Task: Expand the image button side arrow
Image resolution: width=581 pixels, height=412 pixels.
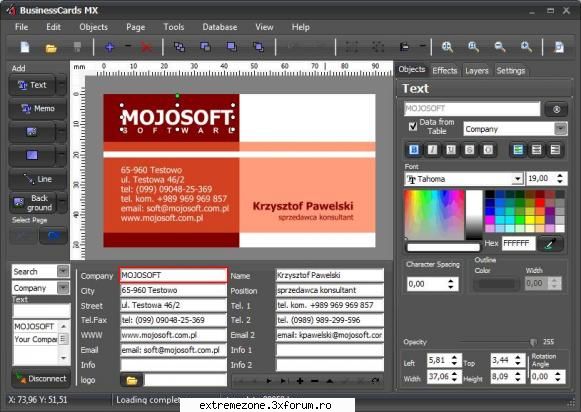Action: pos(61,132)
